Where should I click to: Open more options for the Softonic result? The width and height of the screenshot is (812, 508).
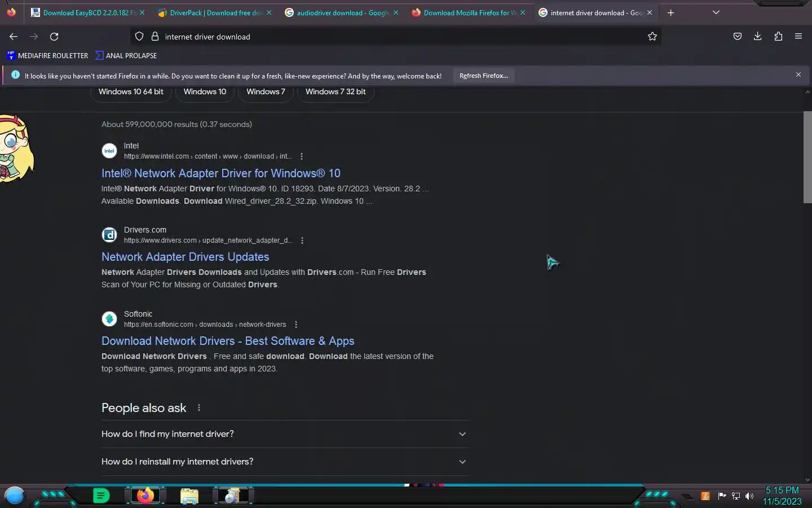(296, 325)
